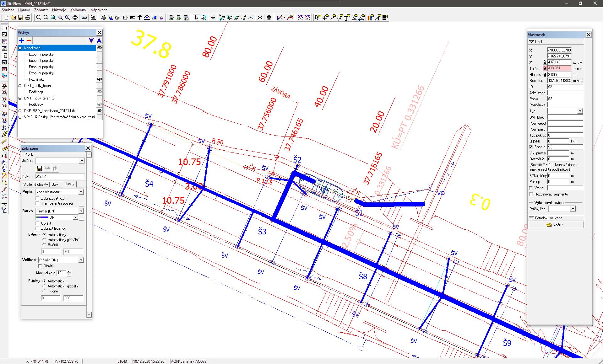603x364 pixels.
Task: Expand the WMS Český úřad layer node
Action: click(x=20, y=117)
